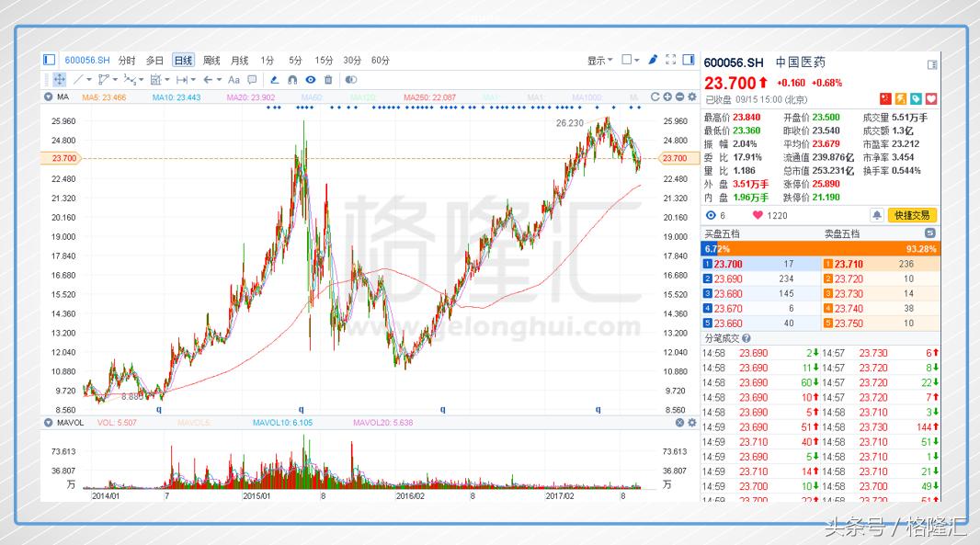This screenshot has width=980, height=545.
Task: Collapse the MAVOL indicator expander
Action: coord(48,423)
